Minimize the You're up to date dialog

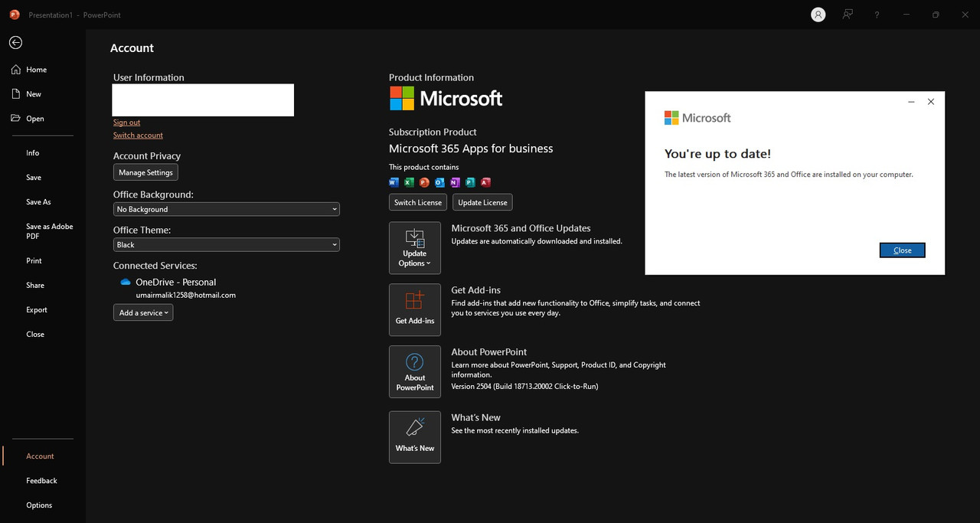911,102
